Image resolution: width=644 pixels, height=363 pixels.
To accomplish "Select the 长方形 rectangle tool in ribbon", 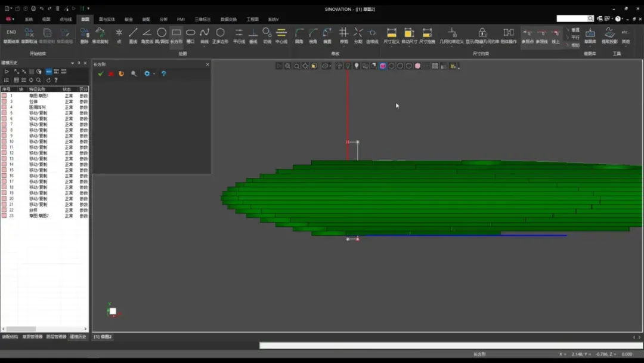I will [x=176, y=35].
